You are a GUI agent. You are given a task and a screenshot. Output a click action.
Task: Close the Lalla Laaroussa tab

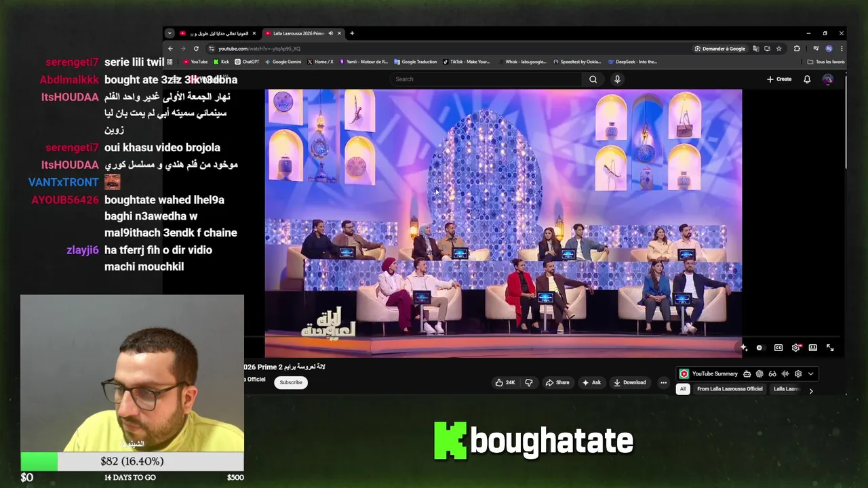[340, 33]
